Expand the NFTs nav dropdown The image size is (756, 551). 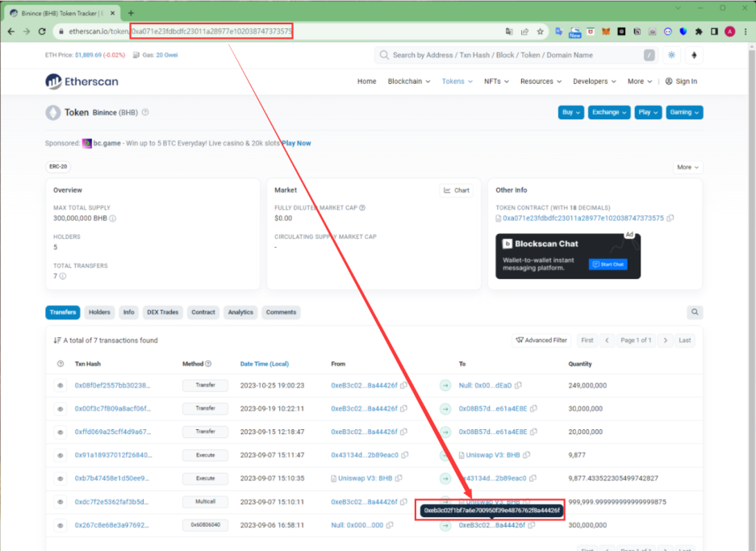[x=496, y=81]
